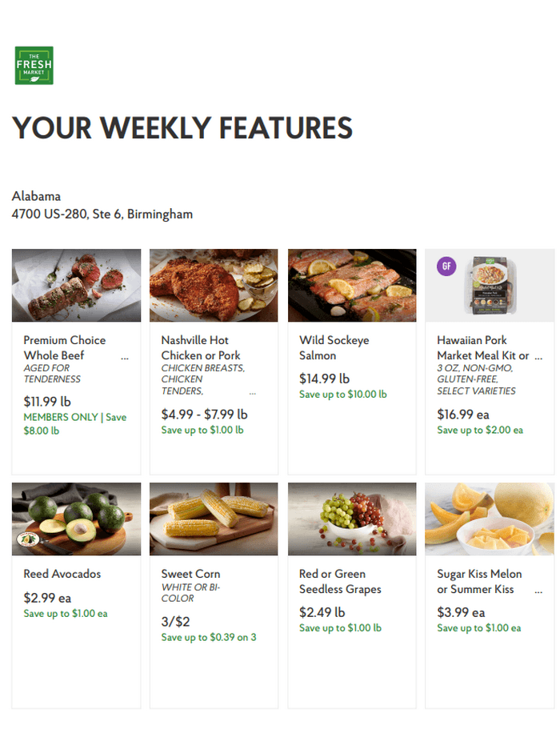
Task: Open the Hawaiian Pork Meal Kit package image
Action: click(x=489, y=285)
